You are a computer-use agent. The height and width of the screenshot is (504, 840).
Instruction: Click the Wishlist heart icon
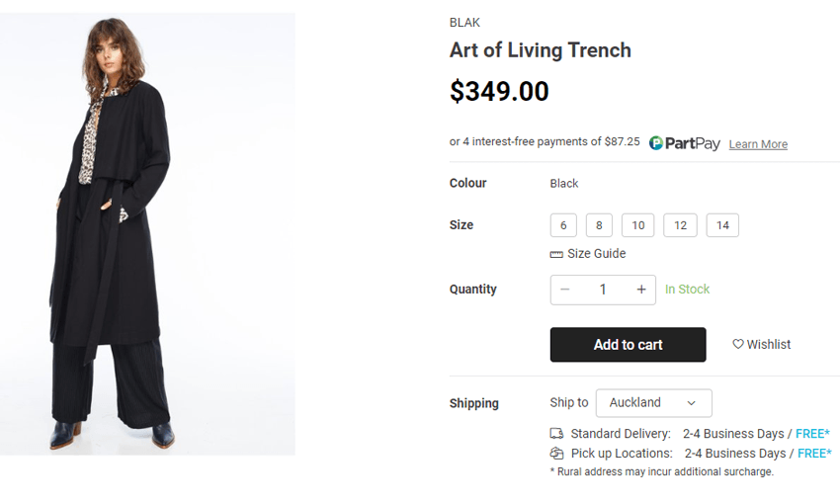738,344
